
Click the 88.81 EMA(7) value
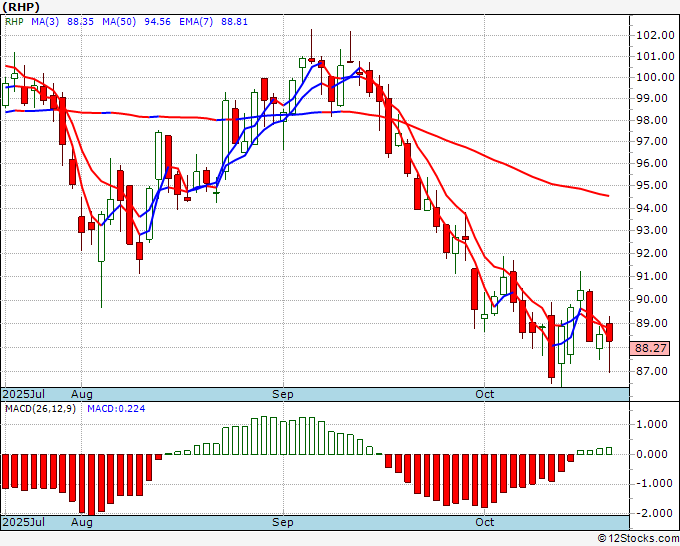(x=235, y=22)
